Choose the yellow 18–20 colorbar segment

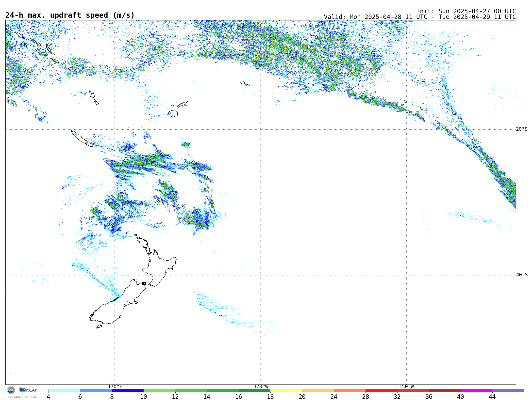286,390
